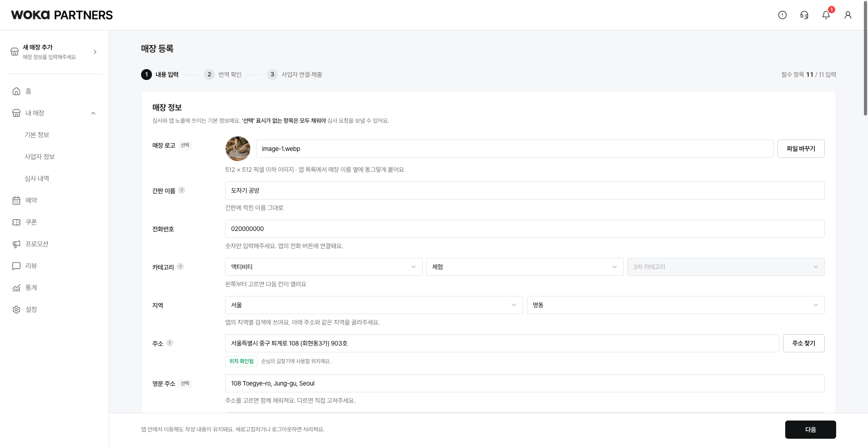Screen dimensions: 868x446
Task: Click the help icon next to 카테고리
Action: (180, 266)
